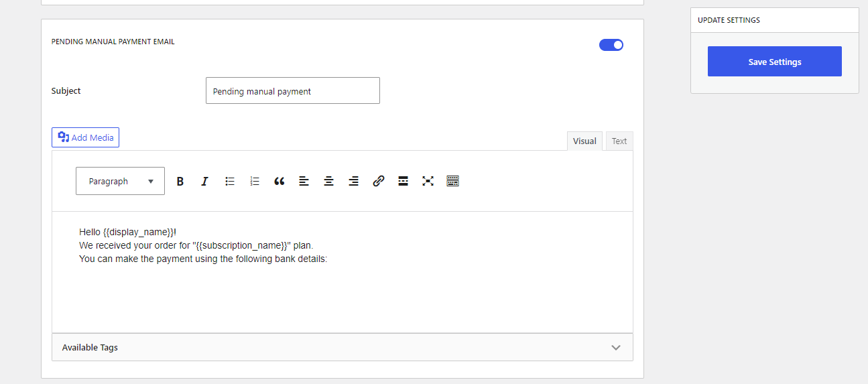Center align the text
Screen dimensions: 868x384
(x=329, y=181)
